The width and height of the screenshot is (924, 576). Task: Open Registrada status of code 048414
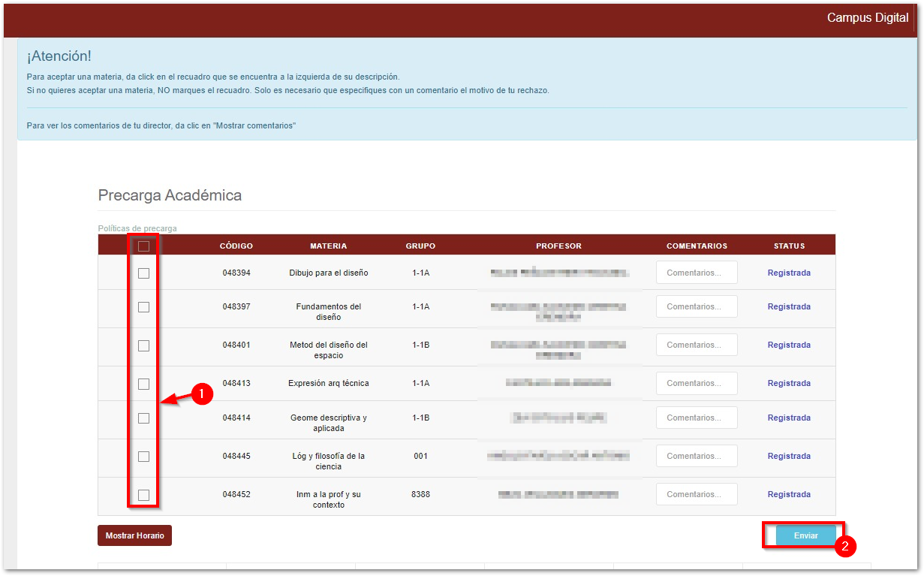[x=788, y=418]
